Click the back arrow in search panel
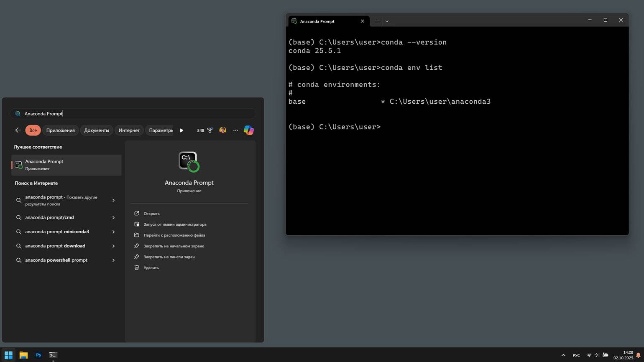The width and height of the screenshot is (644, 362). [x=18, y=130]
